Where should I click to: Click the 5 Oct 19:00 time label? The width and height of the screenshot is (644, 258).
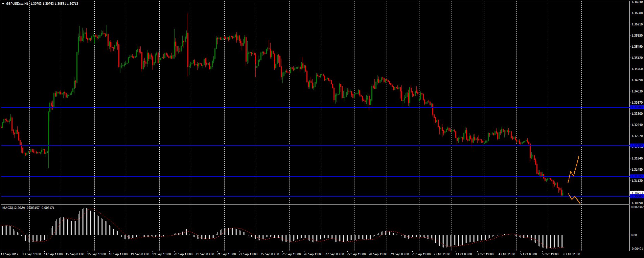[x=551, y=254]
